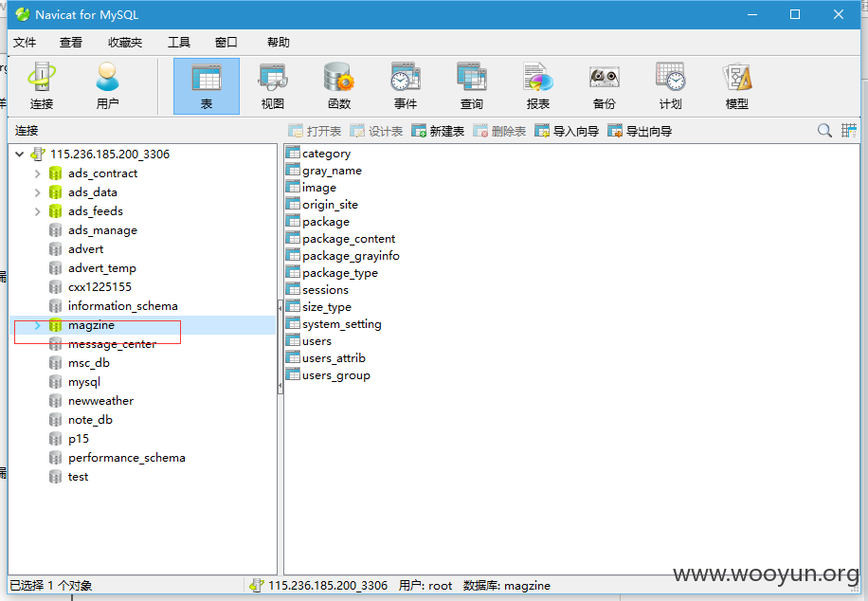This screenshot has height=601, width=868.
Task: Select the origin_site table
Action: (322, 205)
